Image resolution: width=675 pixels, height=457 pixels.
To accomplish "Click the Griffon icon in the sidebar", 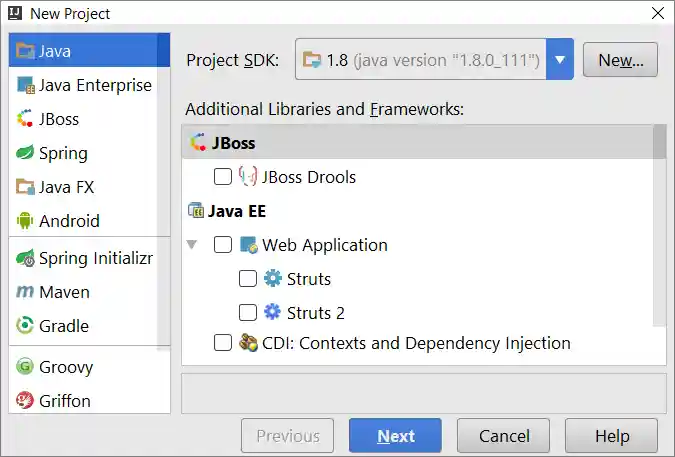I will (x=25, y=401).
